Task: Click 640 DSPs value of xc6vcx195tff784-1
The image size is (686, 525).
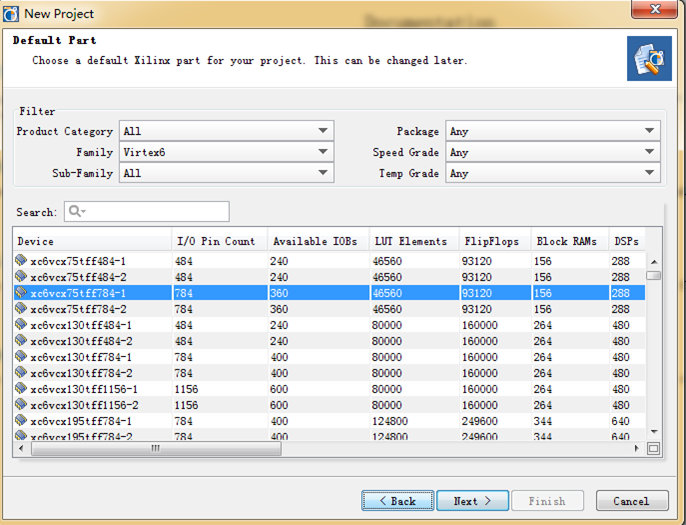Action: pyautogui.click(x=620, y=421)
